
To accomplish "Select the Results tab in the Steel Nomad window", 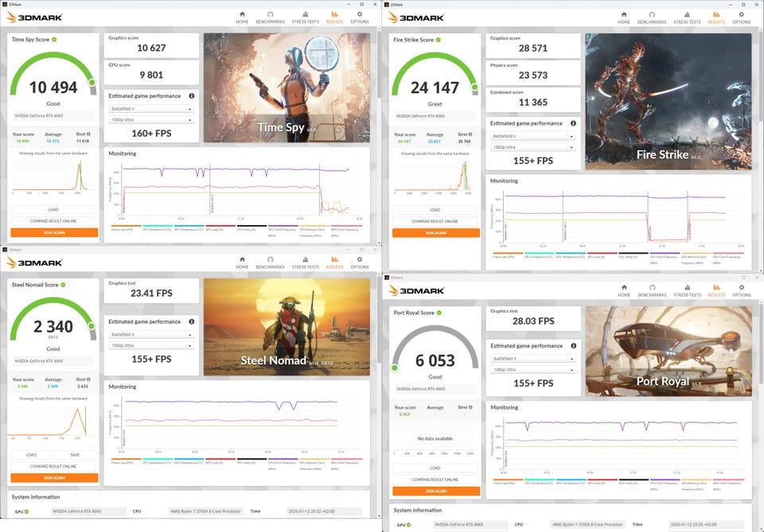I will point(334,263).
